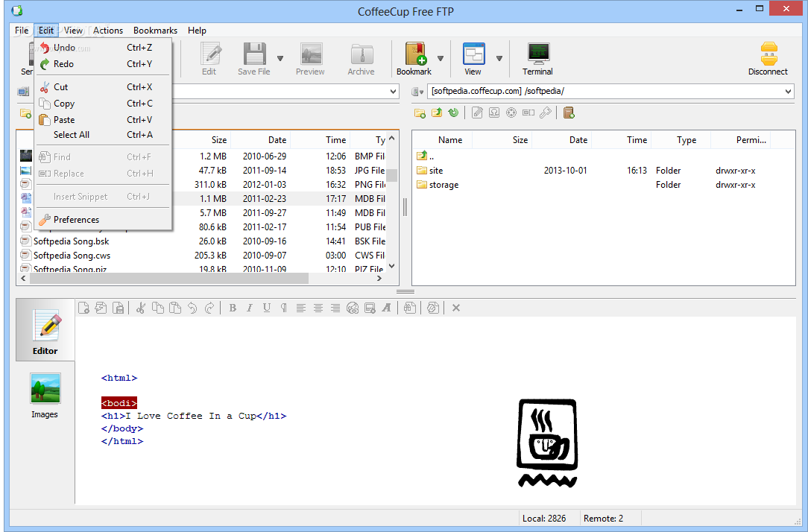The height and width of the screenshot is (532, 808).
Task: Insert paragraph mark from editor toolbar
Action: point(283,308)
